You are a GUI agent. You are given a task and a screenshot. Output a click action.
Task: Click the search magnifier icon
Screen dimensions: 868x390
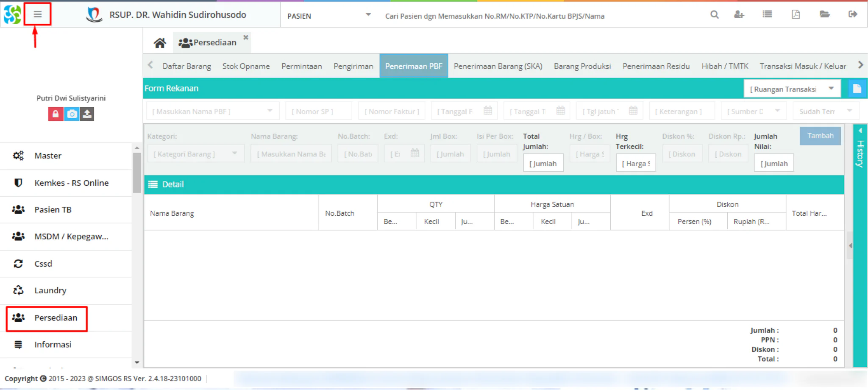coord(714,15)
